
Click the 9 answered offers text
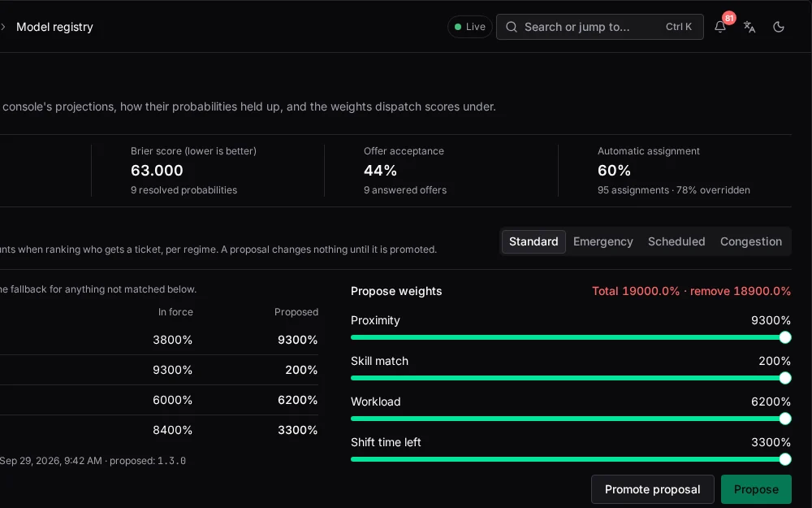coord(405,190)
